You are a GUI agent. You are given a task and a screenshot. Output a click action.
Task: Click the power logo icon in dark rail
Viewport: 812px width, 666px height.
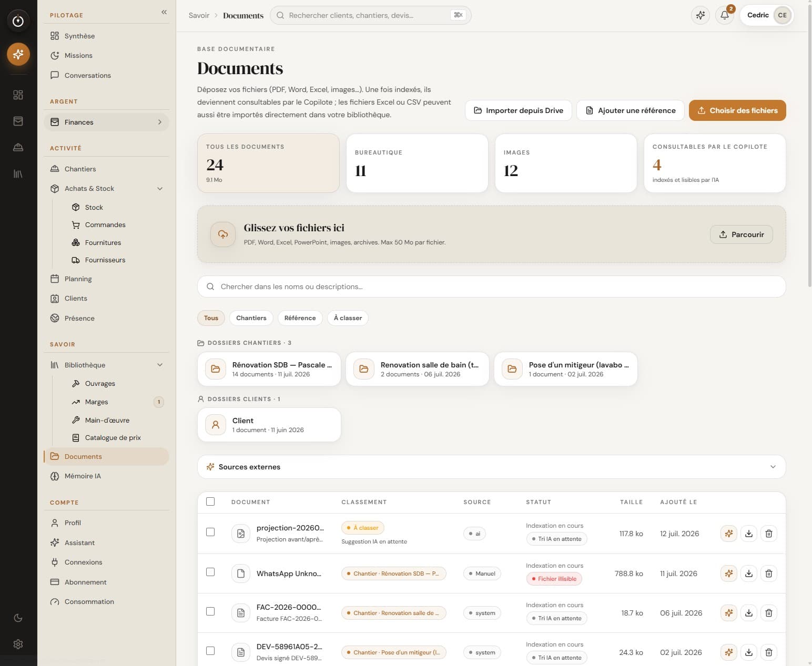[18, 21]
